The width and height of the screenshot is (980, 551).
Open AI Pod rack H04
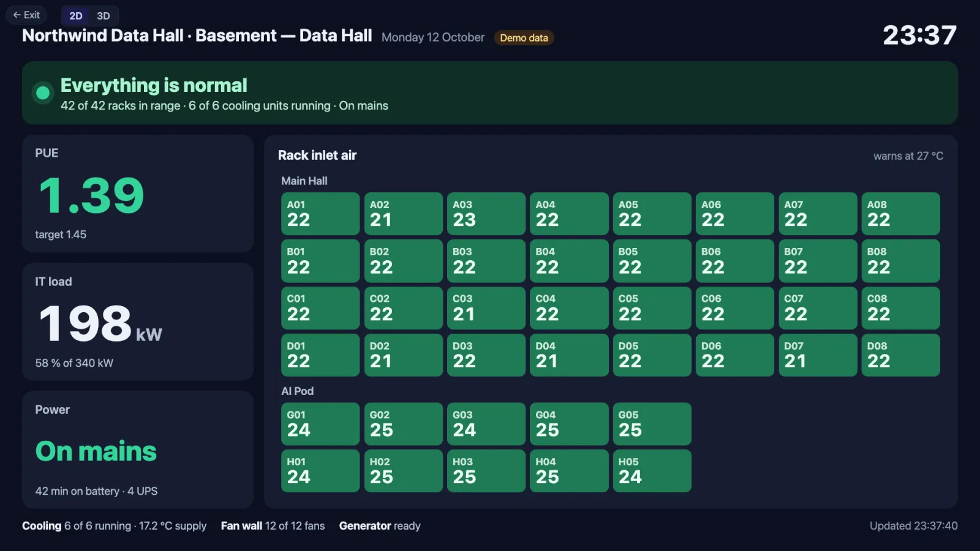569,471
